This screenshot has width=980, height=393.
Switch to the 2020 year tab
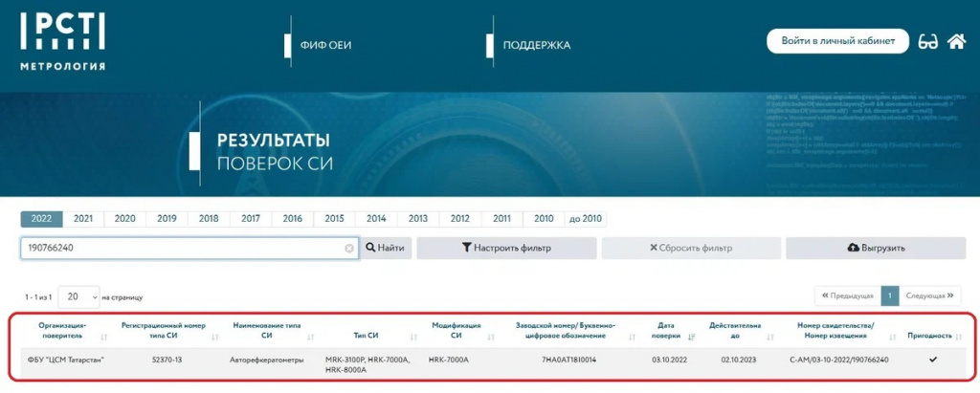pyautogui.click(x=125, y=219)
